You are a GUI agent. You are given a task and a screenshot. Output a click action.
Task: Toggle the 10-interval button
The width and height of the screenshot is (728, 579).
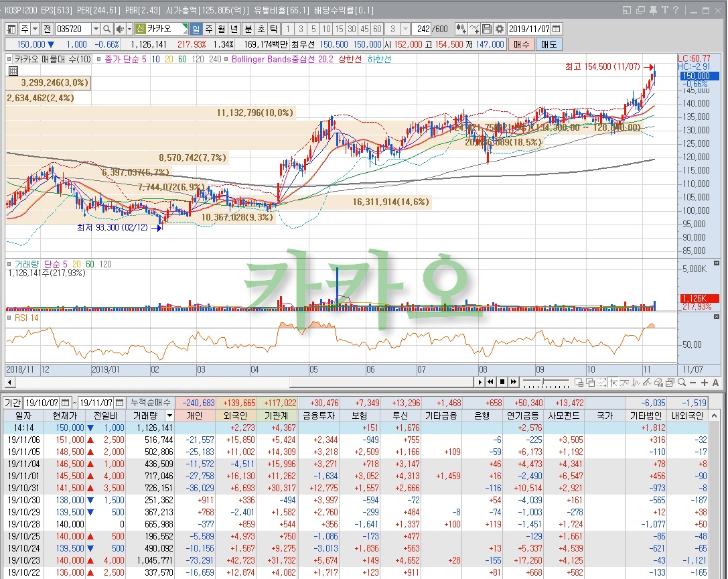326,29
